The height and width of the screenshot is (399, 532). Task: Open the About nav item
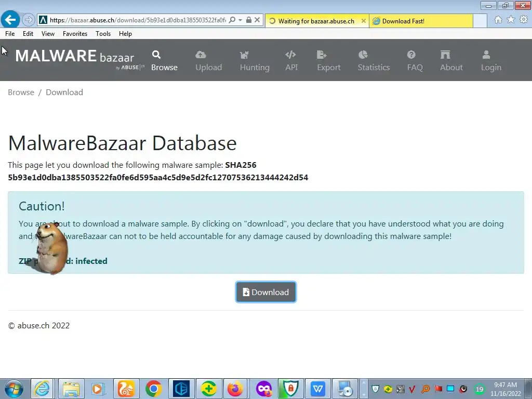451,61
